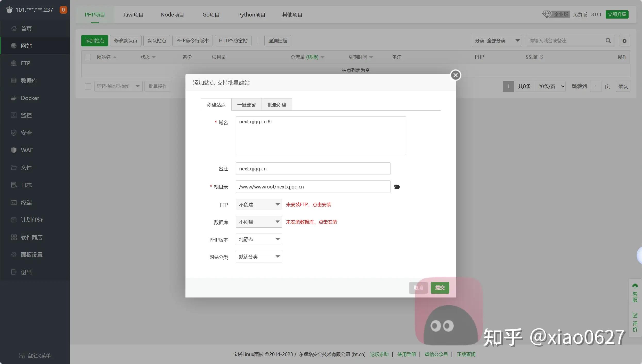Click the green 提交 button
Image resolution: width=642 pixels, height=364 pixels.
(x=440, y=288)
